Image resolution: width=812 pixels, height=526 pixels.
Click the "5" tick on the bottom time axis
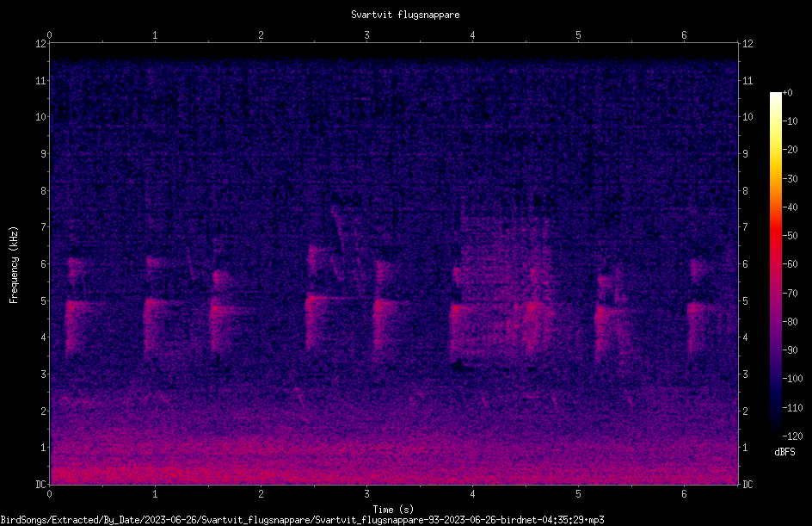coord(578,494)
